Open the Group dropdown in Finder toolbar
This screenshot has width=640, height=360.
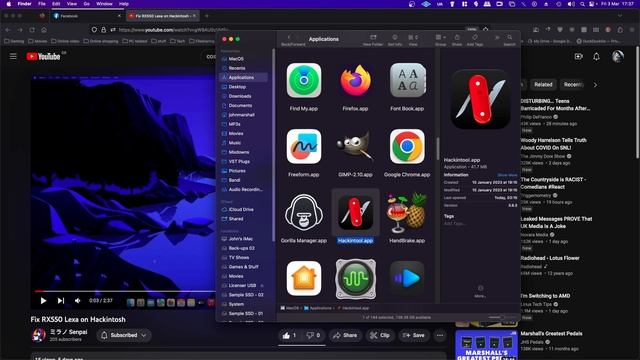[440, 38]
